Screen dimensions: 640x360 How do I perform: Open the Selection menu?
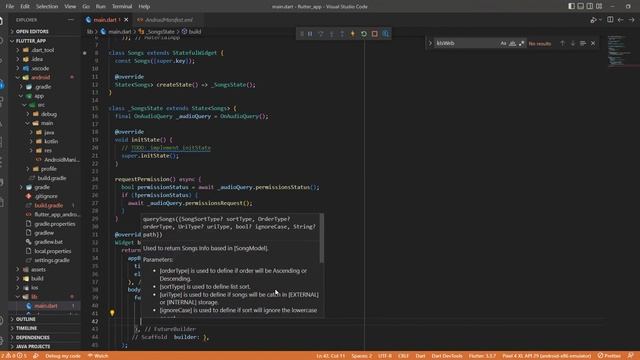[x=47, y=7]
